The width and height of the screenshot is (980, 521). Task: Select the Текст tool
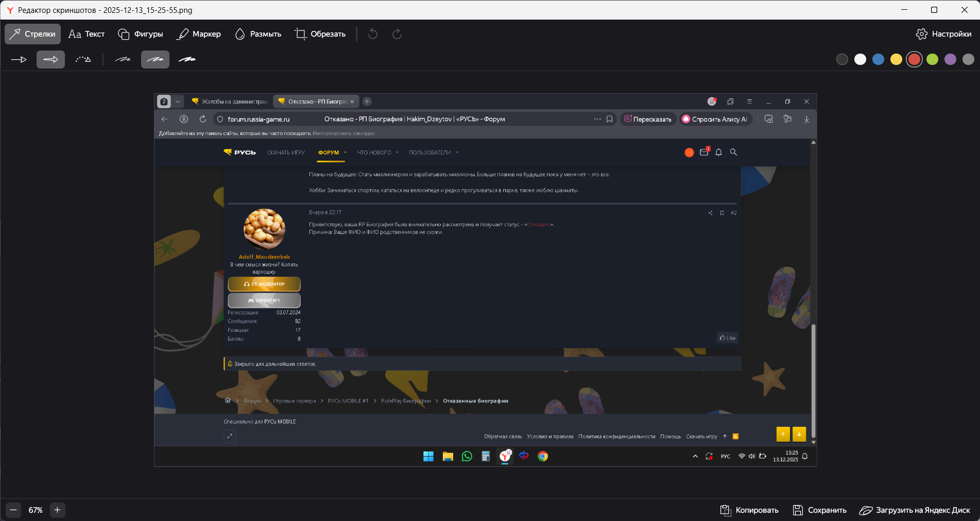point(87,34)
